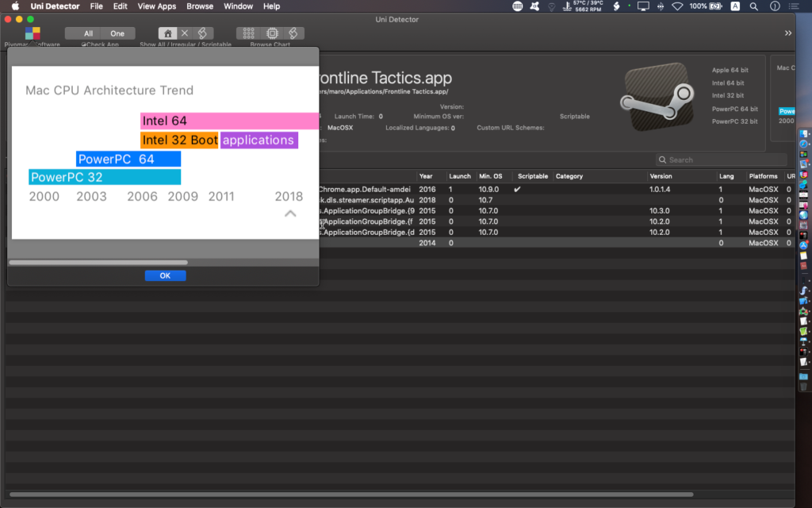The width and height of the screenshot is (812, 508).
Task: Select the ApplicationGroupBridge.{9 row
Action: pos(557,211)
